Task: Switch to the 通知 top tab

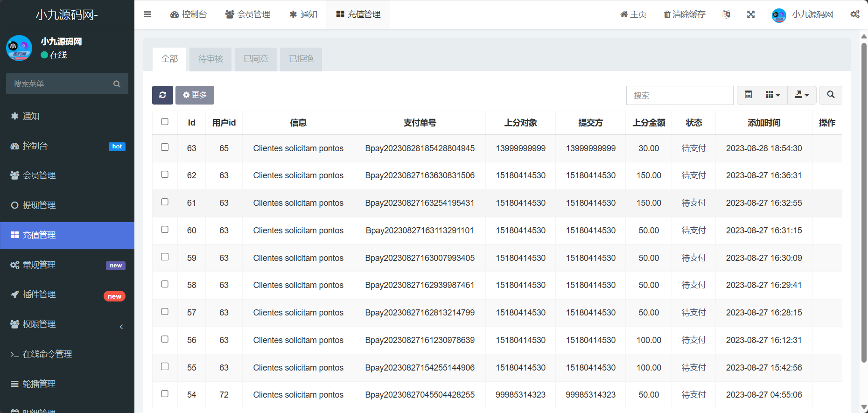Action: (303, 14)
